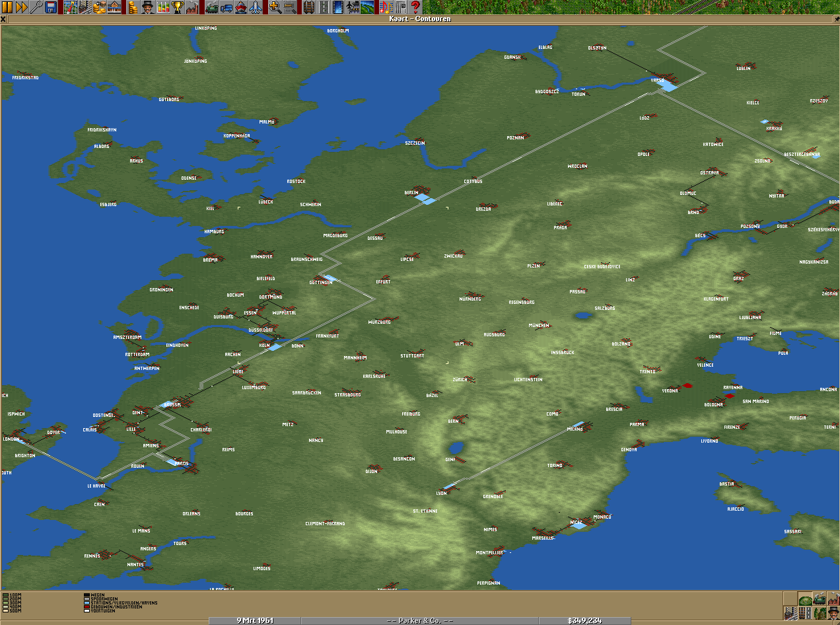This screenshot has height=625, width=840.
Task: Open the graphs icon
Action: coord(163,8)
